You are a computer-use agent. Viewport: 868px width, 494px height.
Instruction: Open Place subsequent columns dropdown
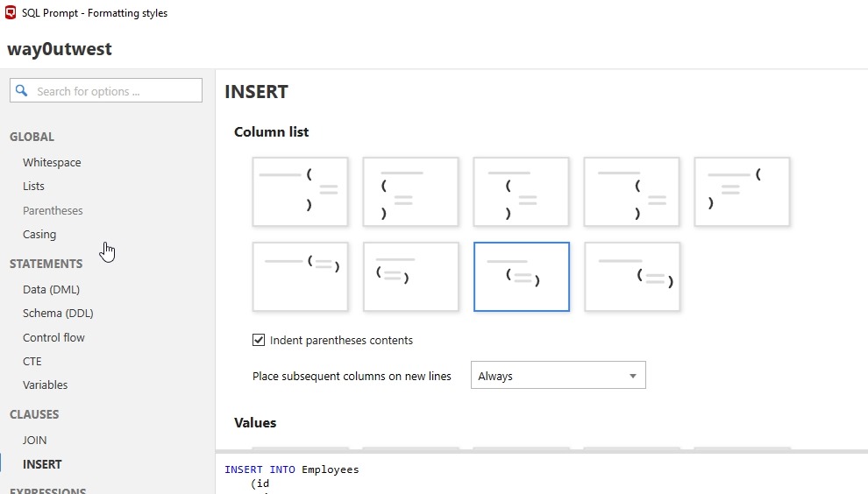click(558, 376)
